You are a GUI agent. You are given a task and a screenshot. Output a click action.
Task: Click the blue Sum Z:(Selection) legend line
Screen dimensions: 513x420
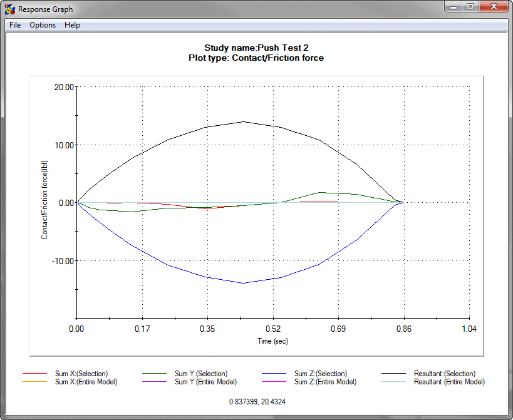pyautogui.click(x=274, y=373)
